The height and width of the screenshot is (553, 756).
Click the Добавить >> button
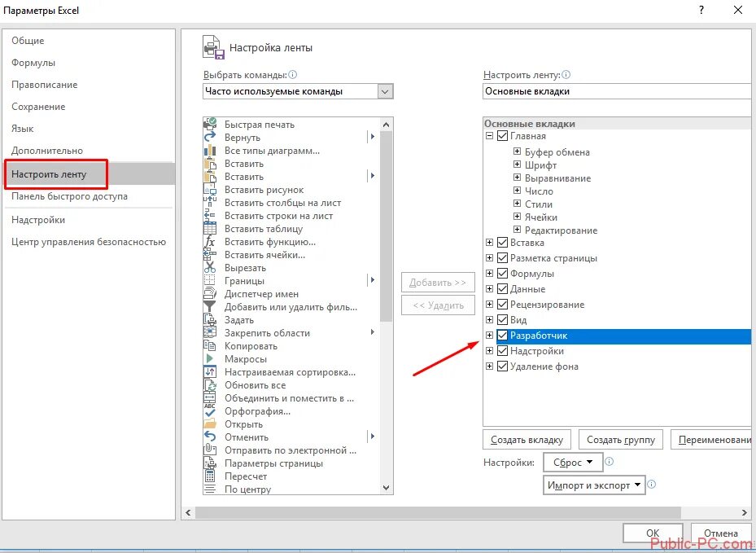tap(438, 283)
